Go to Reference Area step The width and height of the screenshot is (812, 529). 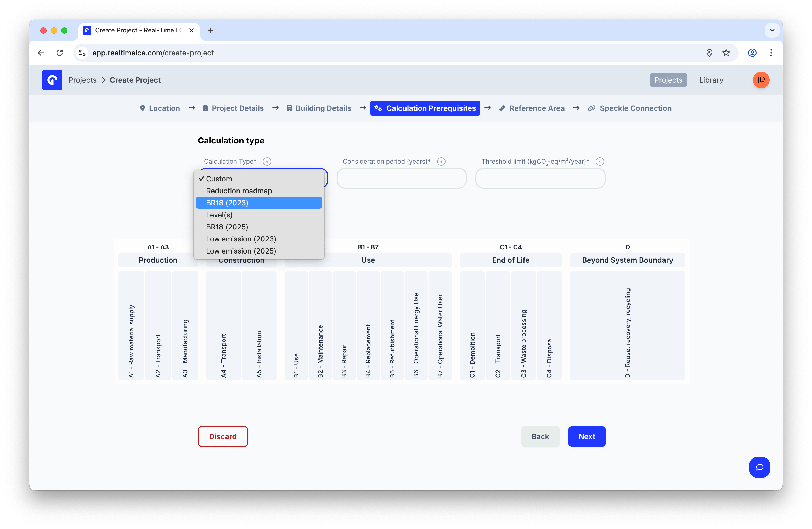(532, 108)
